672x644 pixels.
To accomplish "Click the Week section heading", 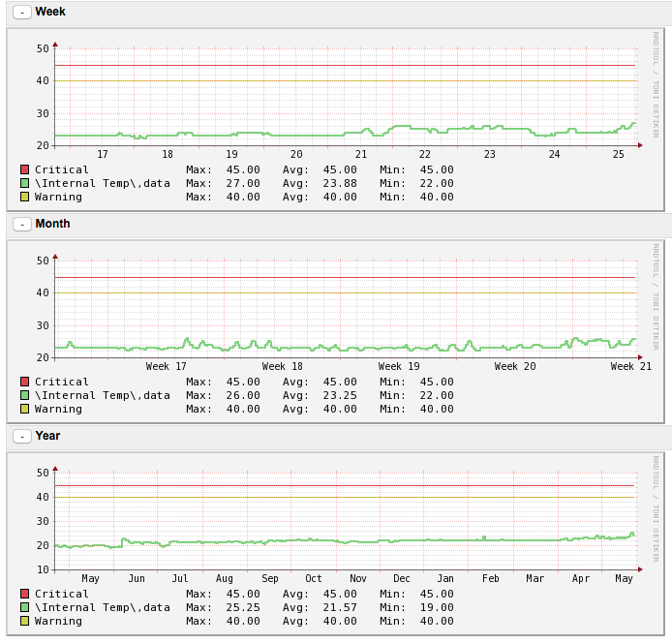I will pos(50,12).
